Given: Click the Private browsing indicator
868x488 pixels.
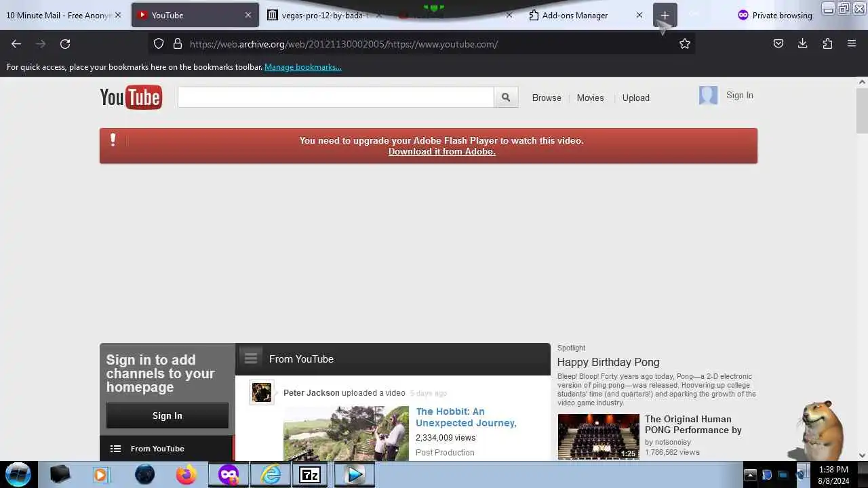Looking at the screenshot, I should (774, 15).
